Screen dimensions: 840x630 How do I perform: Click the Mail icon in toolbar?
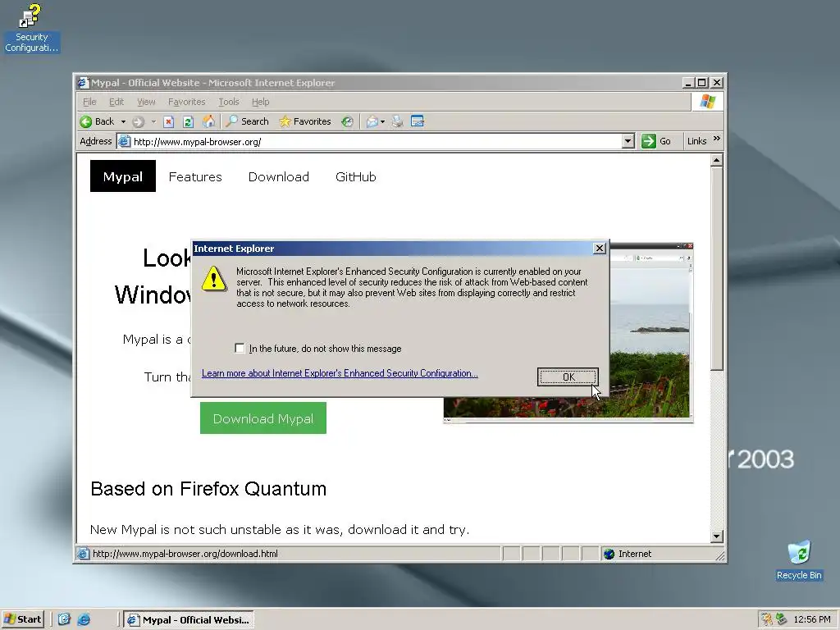(x=372, y=121)
